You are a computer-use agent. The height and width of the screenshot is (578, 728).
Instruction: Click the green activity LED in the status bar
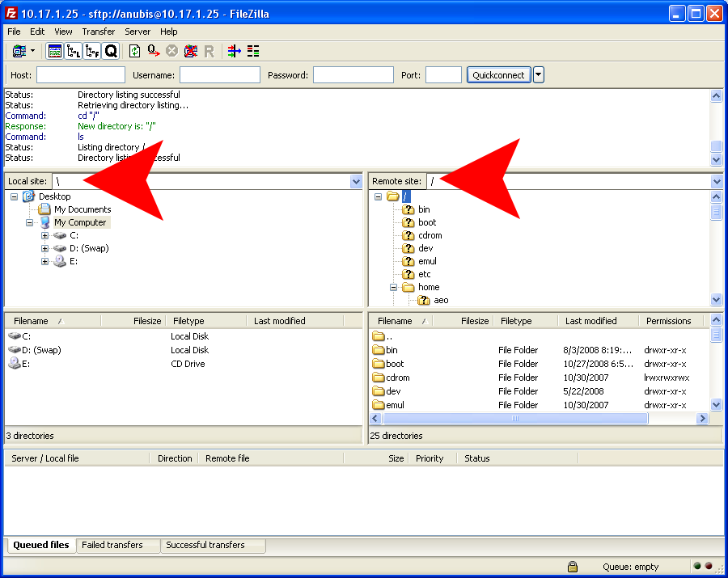697,566
